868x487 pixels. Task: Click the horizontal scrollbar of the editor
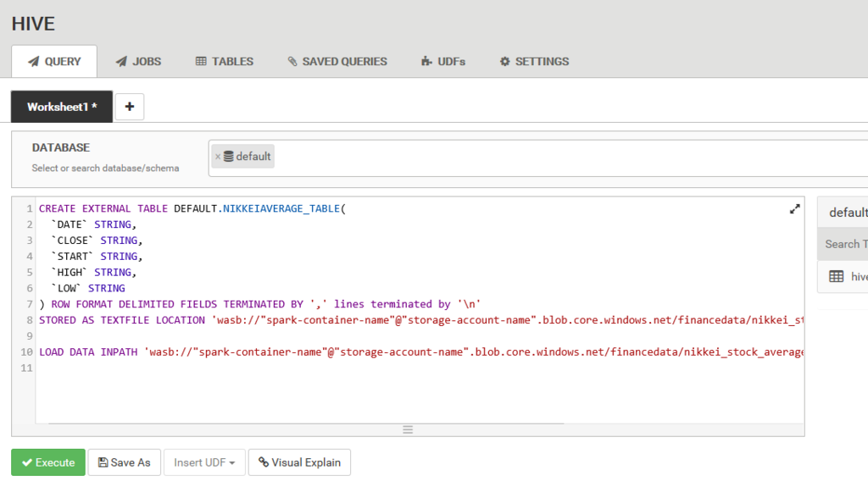(306, 423)
